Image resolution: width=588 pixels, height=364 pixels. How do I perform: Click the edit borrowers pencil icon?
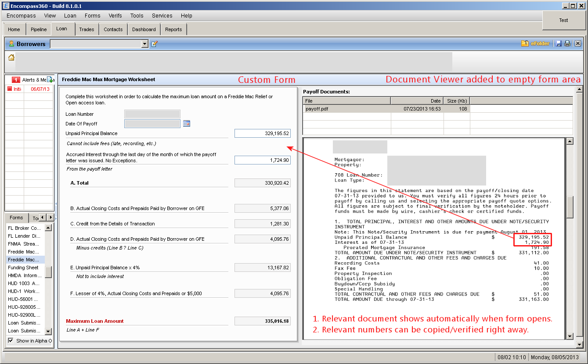[x=155, y=44]
